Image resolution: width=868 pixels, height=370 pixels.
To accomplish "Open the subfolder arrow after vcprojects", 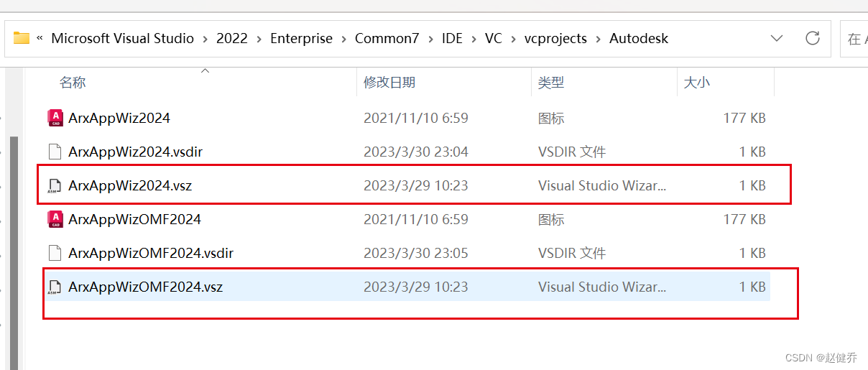I will click(599, 39).
